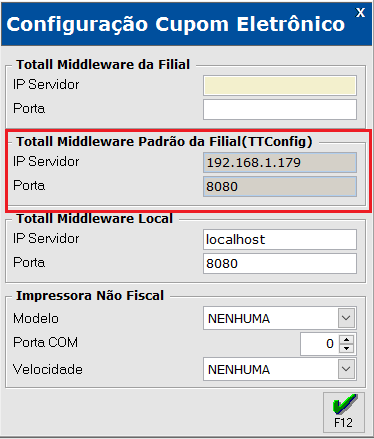The height and width of the screenshot is (439, 374).
Task: Decrease Porta COM value with down arrow
Action: click(x=347, y=349)
